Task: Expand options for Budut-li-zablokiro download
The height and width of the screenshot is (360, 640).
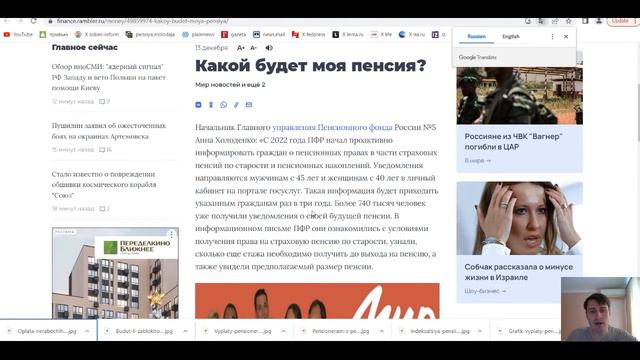Action: pos(185,331)
